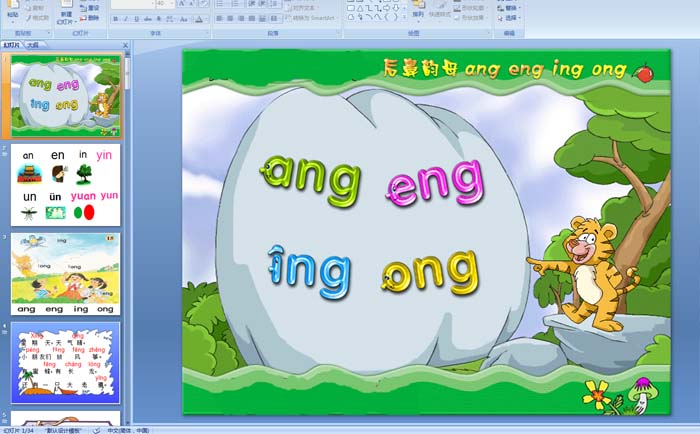Screen dimensions: 700x434
Task: Click the Paste (粘贴) button
Action: coord(12,10)
